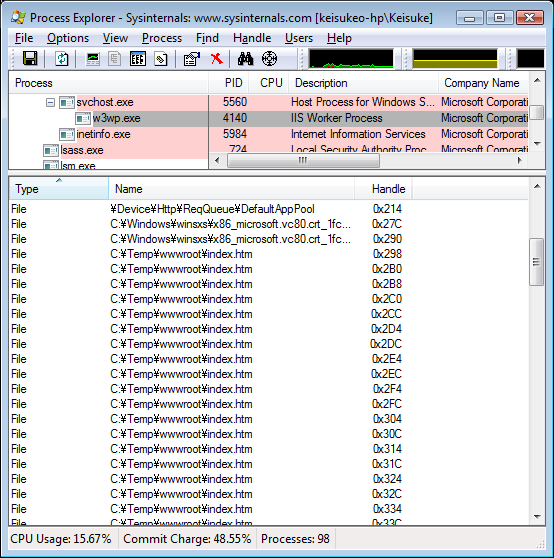The width and height of the screenshot is (554, 558).
Task: Open the Options menu
Action: (x=68, y=38)
